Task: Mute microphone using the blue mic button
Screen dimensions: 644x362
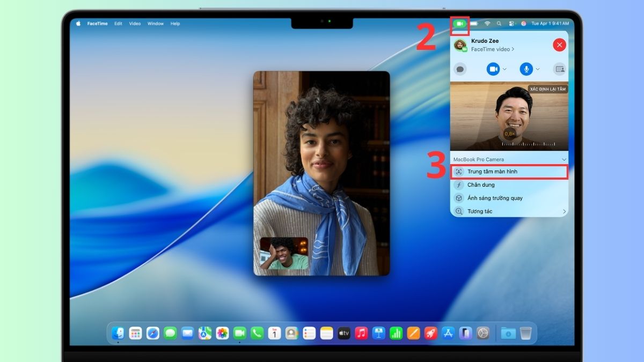Action: pyautogui.click(x=526, y=69)
